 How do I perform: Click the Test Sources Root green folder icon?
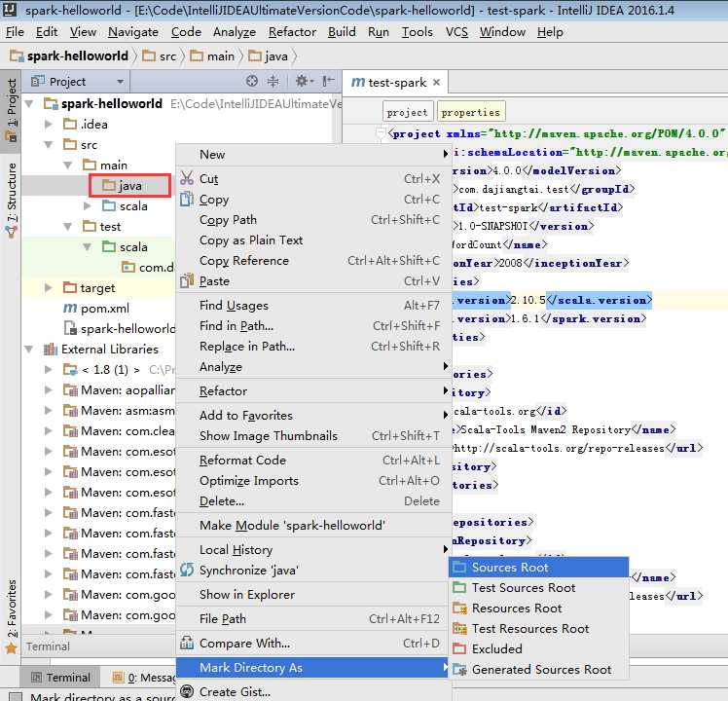pos(459,587)
